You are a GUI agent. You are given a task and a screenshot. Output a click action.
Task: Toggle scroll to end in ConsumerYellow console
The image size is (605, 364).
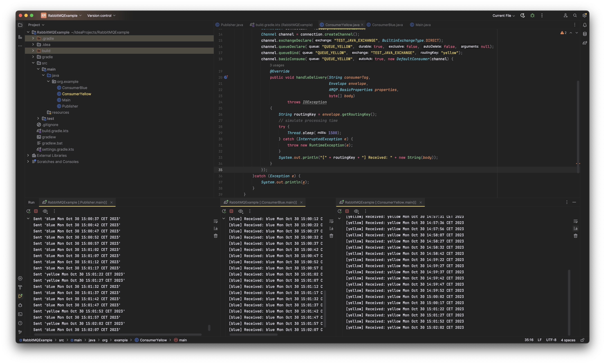(576, 228)
